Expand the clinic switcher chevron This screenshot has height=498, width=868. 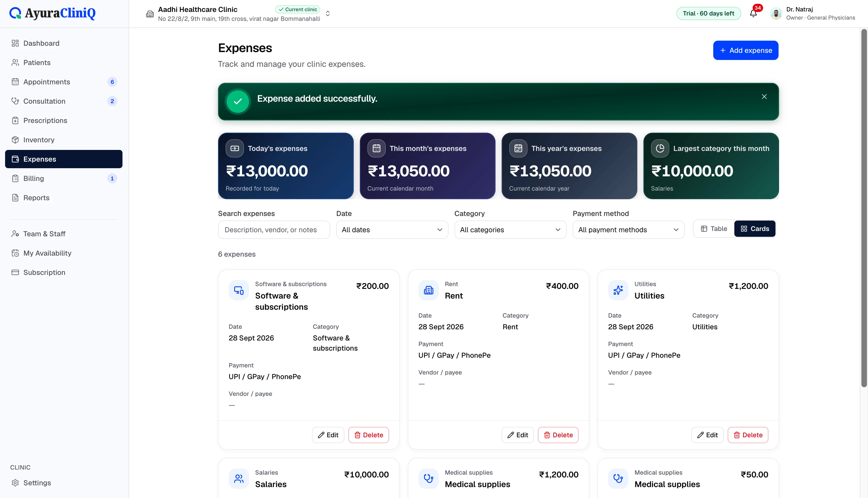[328, 14]
